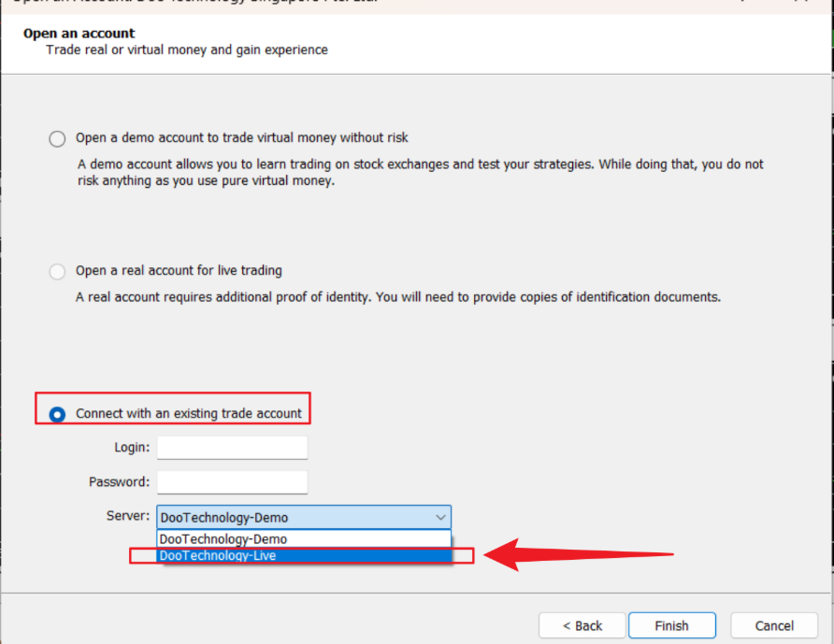Select the real account radio button
Screen dimensions: 834x644
(57, 272)
